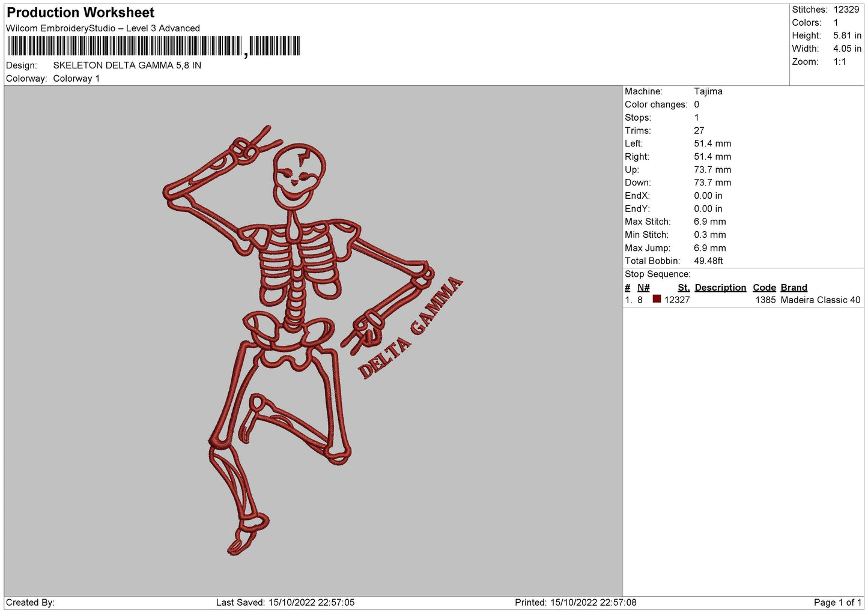Click the 'Page 1 of 1' footer text
This screenshot has height=613, width=868.
837,603
